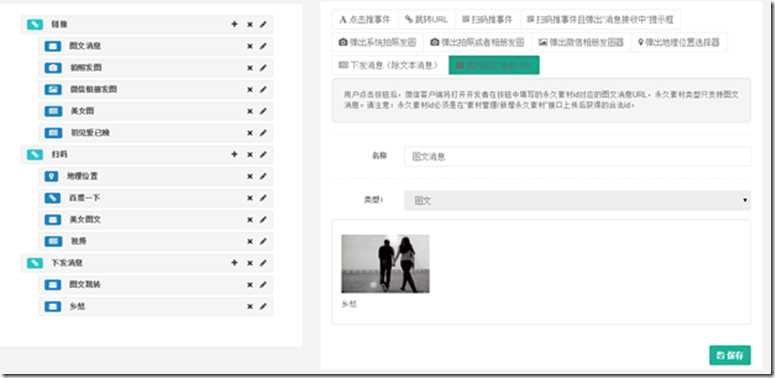Edit the 微信相册发图 submenu item
The image size is (775, 378).
pyautogui.click(x=263, y=89)
